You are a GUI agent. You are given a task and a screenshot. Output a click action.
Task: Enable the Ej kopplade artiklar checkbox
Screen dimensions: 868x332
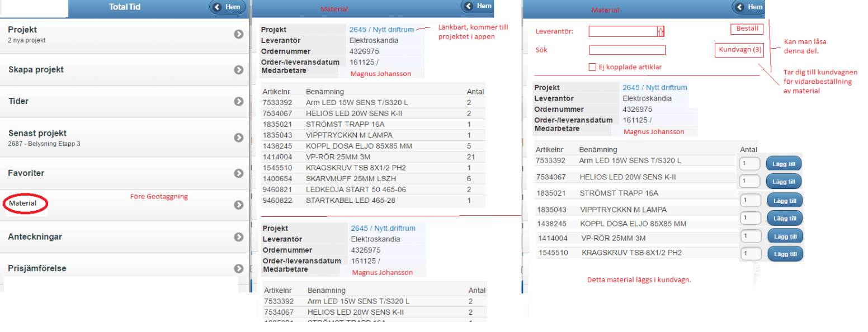[593, 68]
